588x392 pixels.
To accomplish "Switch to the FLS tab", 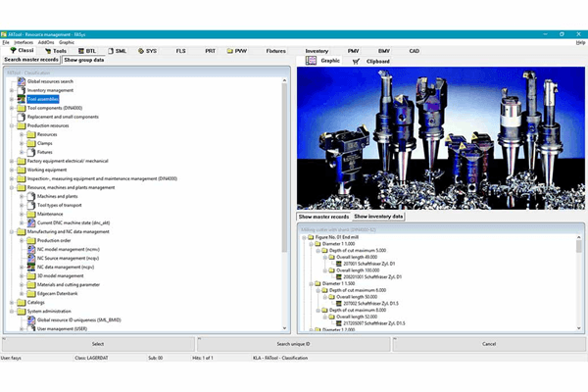I will (x=180, y=51).
